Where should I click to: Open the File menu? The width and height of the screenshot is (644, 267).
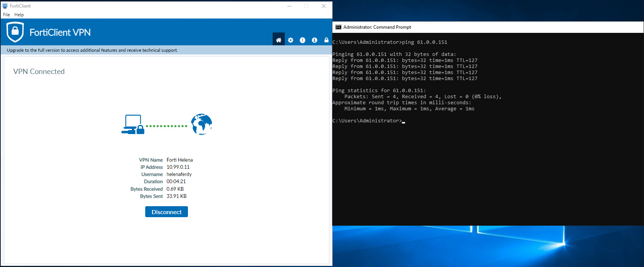6,15
